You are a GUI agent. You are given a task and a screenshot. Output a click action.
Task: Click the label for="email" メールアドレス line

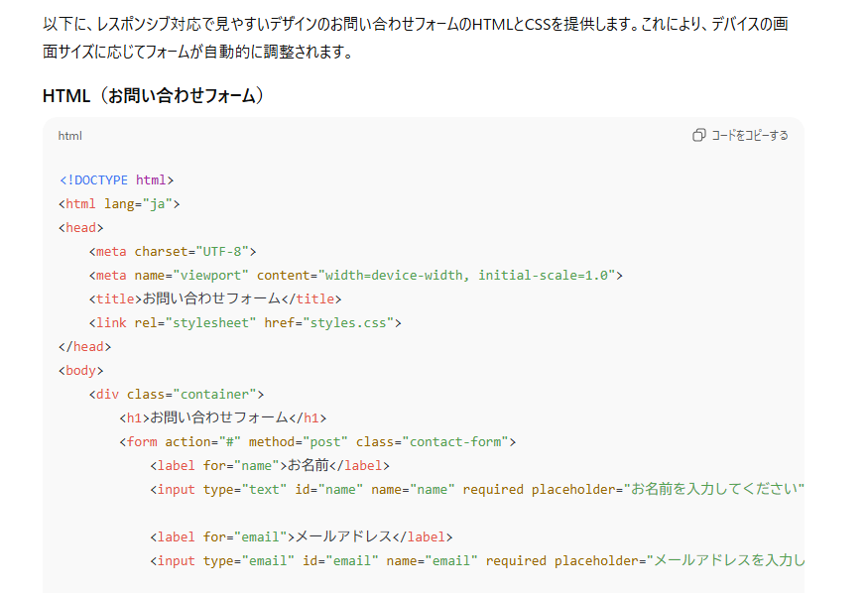[301, 536]
